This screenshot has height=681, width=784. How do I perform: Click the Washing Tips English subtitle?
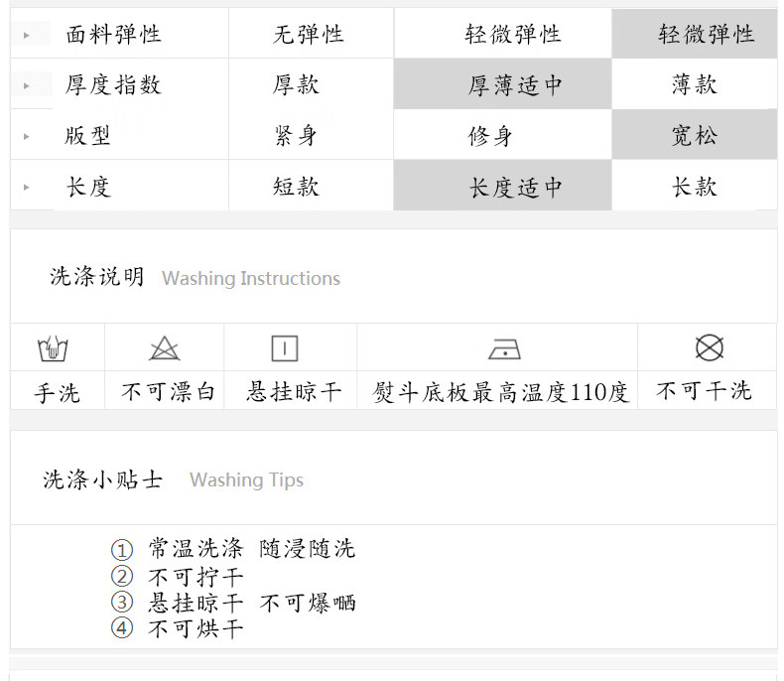coord(246,480)
